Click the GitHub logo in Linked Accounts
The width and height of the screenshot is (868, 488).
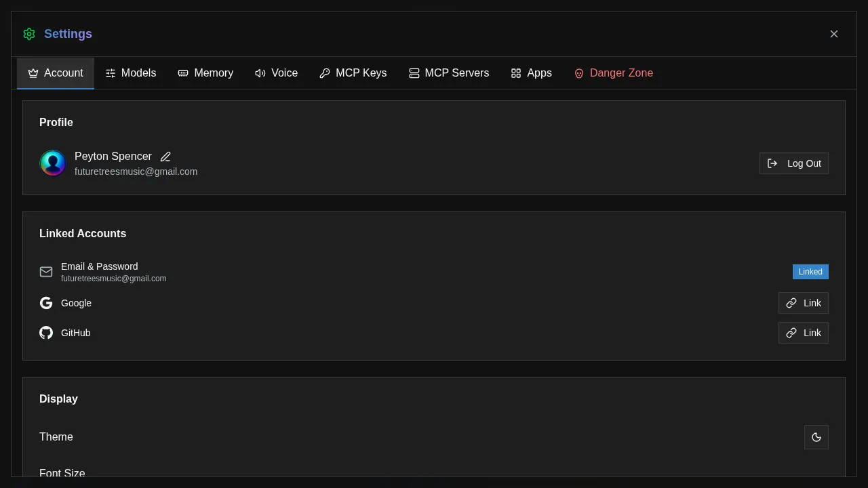(x=46, y=333)
